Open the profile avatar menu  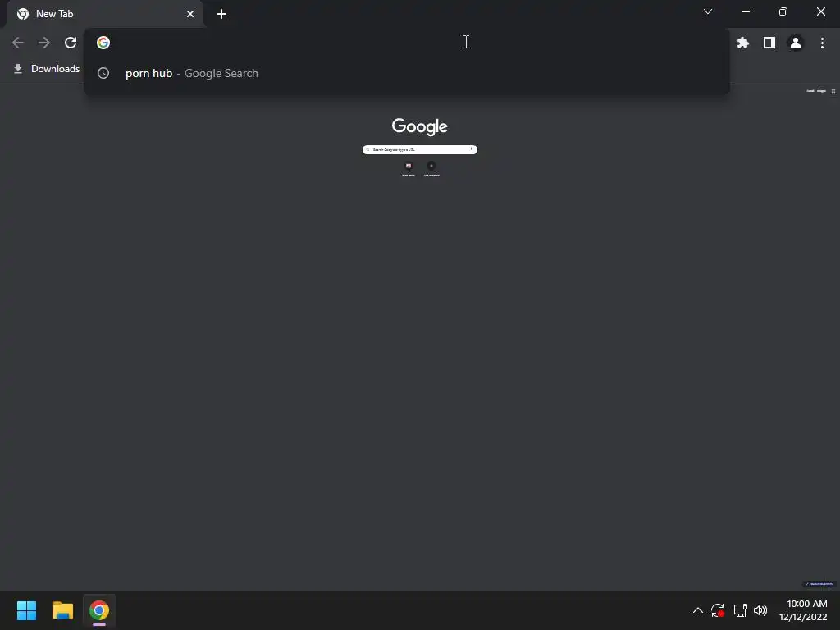796,43
